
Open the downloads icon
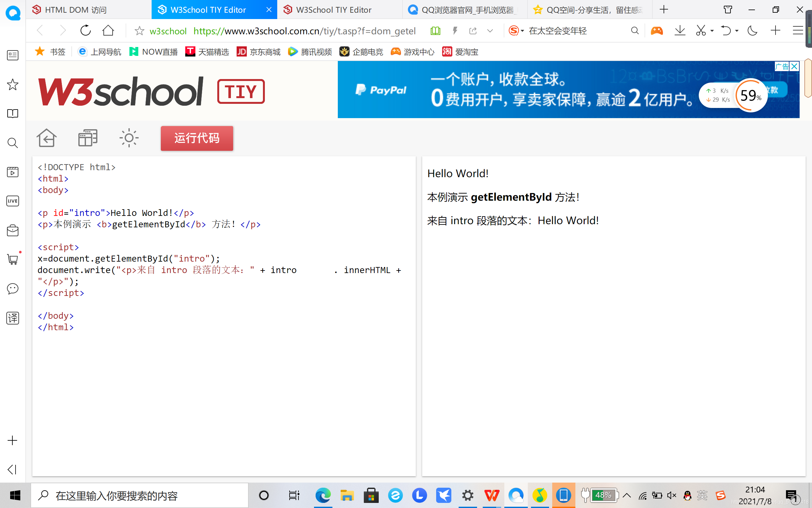680,31
